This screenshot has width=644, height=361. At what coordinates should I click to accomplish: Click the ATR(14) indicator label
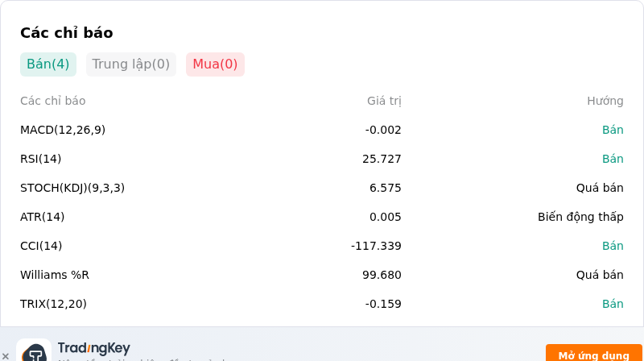(43, 217)
